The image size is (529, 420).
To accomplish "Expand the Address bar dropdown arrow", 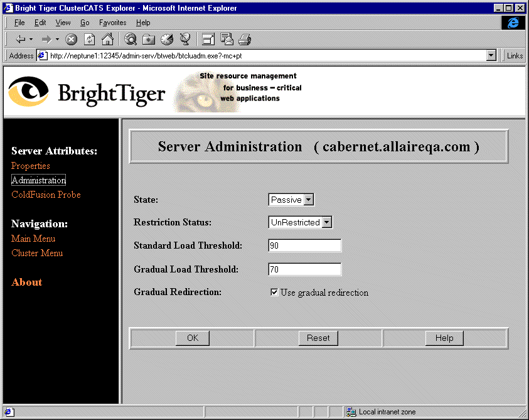I will click(x=491, y=55).
